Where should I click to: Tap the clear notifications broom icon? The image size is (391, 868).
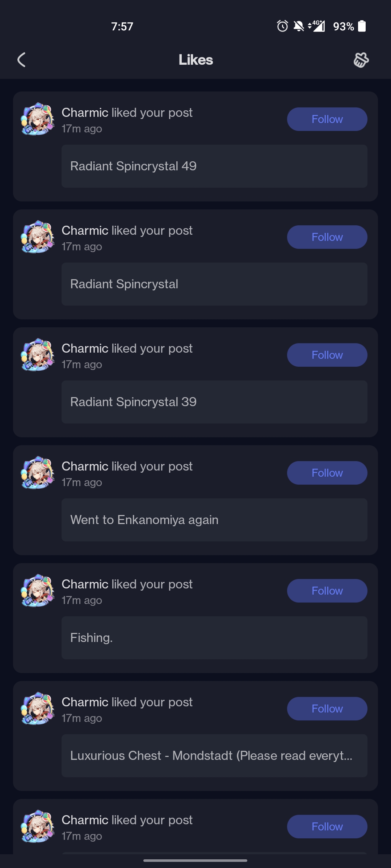point(361,60)
